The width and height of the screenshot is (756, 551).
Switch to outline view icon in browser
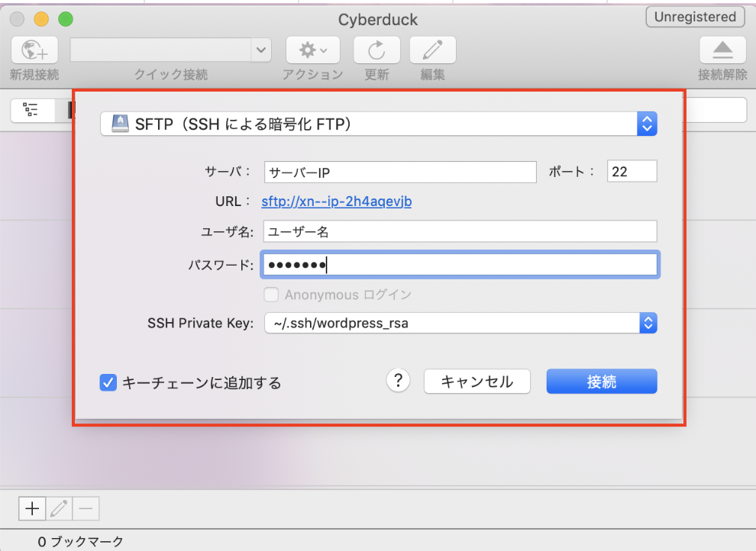point(31,110)
